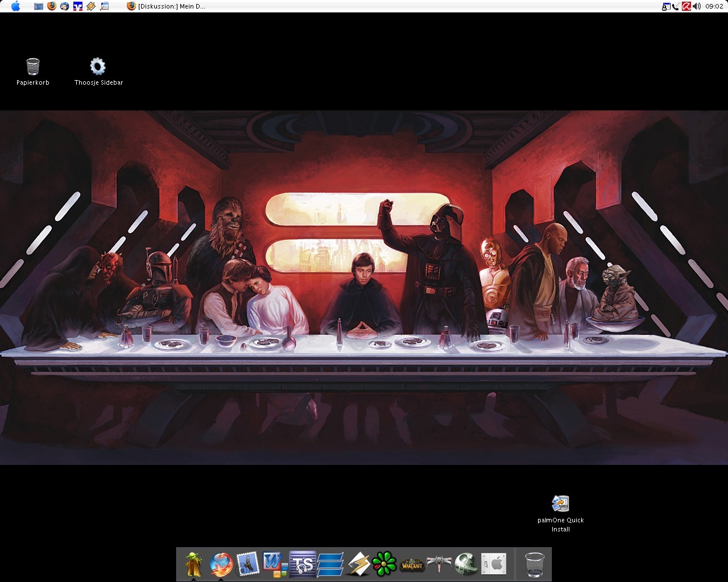This screenshot has width=728, height=582.
Task: Click the Avira antivirus tray icon
Action: (x=686, y=6)
